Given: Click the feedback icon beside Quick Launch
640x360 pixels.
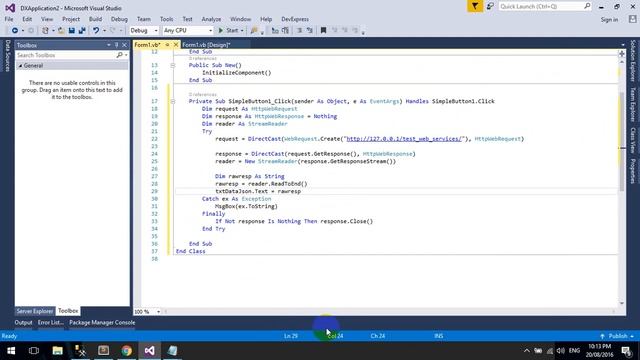Looking at the screenshot, I should [490, 7].
